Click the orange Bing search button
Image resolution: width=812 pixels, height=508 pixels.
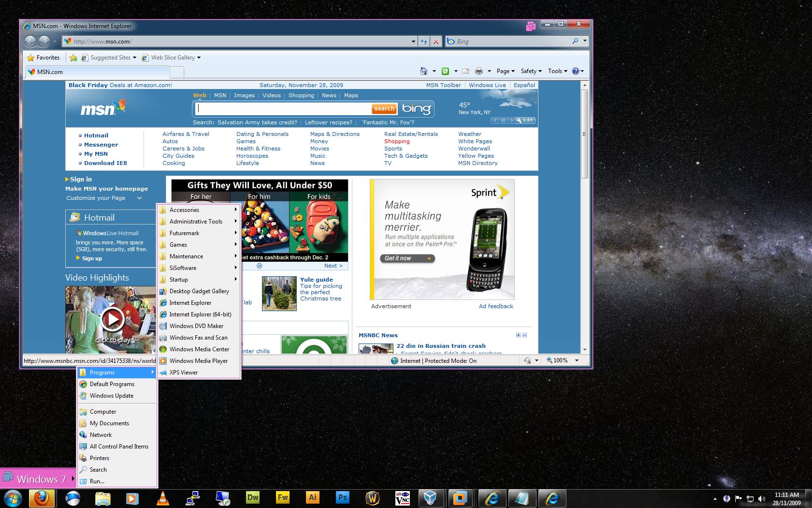(384, 109)
